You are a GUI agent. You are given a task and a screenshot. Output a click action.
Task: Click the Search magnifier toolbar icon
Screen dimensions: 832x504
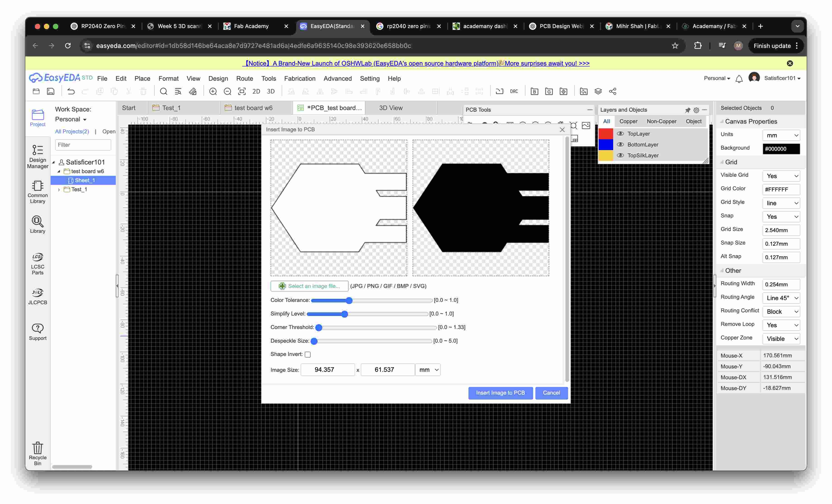pyautogui.click(x=163, y=91)
